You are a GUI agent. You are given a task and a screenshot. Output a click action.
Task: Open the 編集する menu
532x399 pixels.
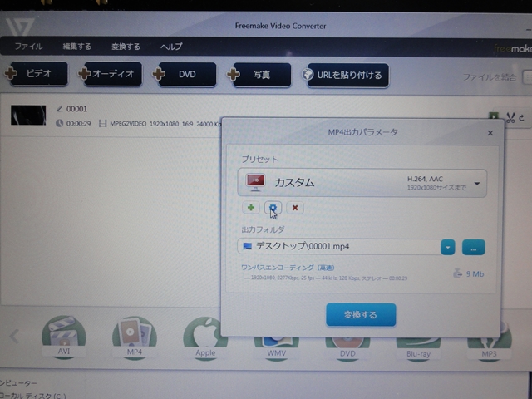point(77,47)
